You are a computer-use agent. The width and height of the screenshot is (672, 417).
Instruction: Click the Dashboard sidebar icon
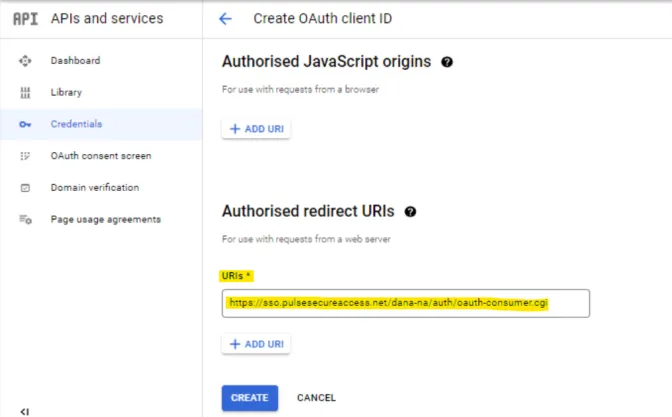tap(25, 61)
